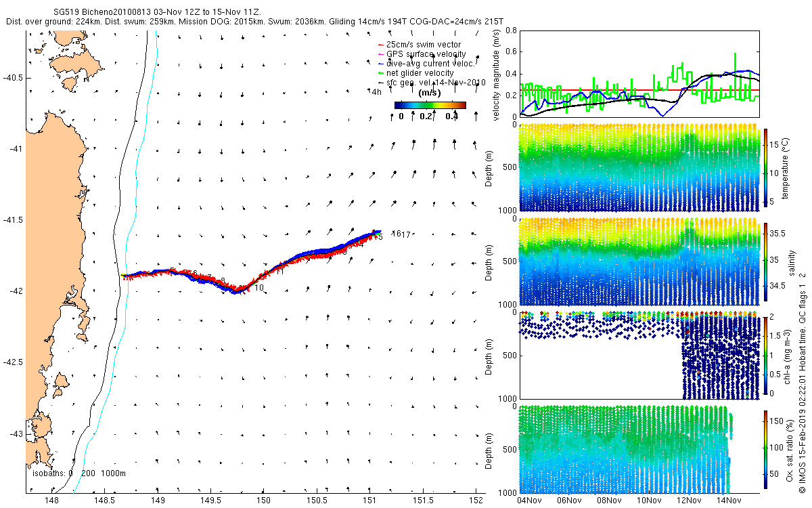Click the '151.5' longitude tick label

423,501
